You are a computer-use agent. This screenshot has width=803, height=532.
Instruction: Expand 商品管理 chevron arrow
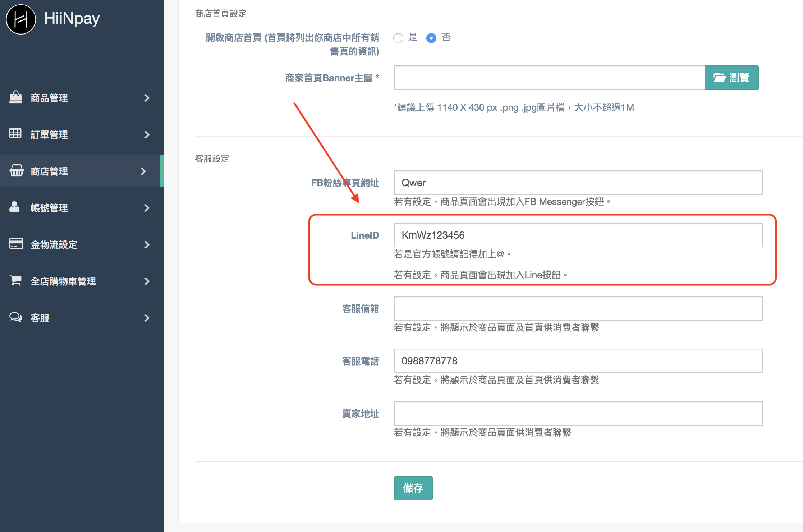click(x=147, y=98)
